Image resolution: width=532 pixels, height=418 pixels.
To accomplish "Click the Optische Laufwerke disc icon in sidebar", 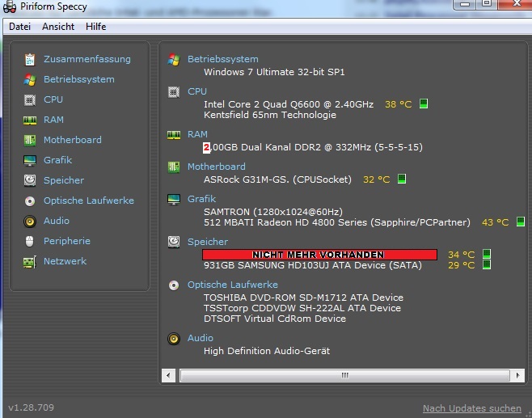I will pos(30,201).
